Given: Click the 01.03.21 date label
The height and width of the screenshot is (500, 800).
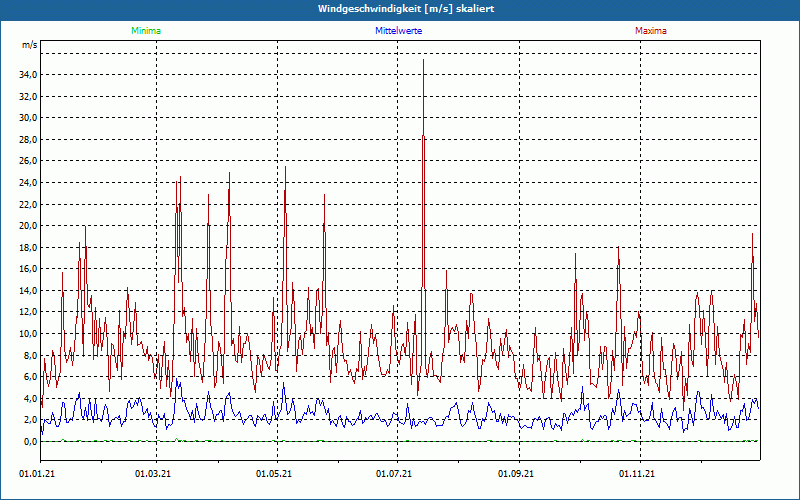Looking at the screenshot, I should click(x=153, y=474).
